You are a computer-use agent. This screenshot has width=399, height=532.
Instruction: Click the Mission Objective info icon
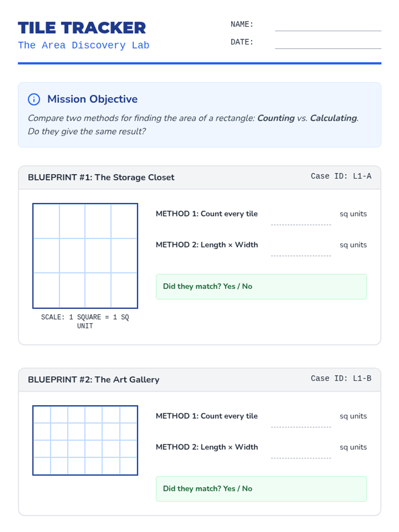tap(34, 99)
